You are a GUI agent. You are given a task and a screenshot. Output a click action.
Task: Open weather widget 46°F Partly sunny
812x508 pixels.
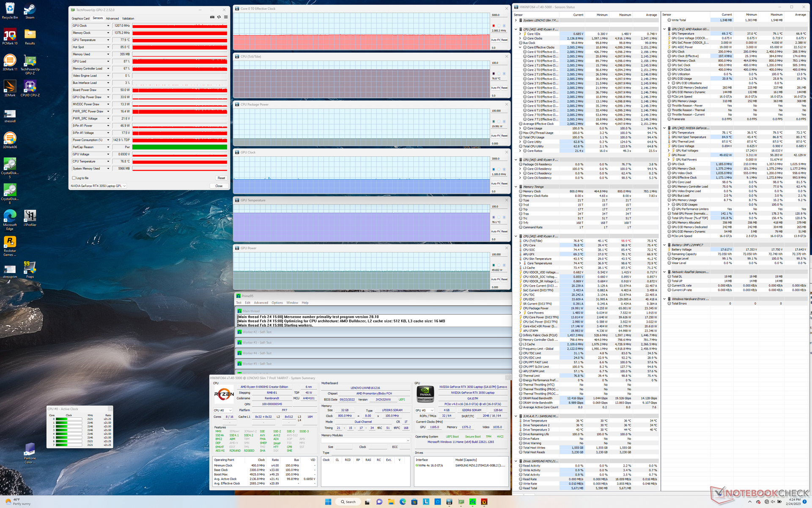point(18,502)
